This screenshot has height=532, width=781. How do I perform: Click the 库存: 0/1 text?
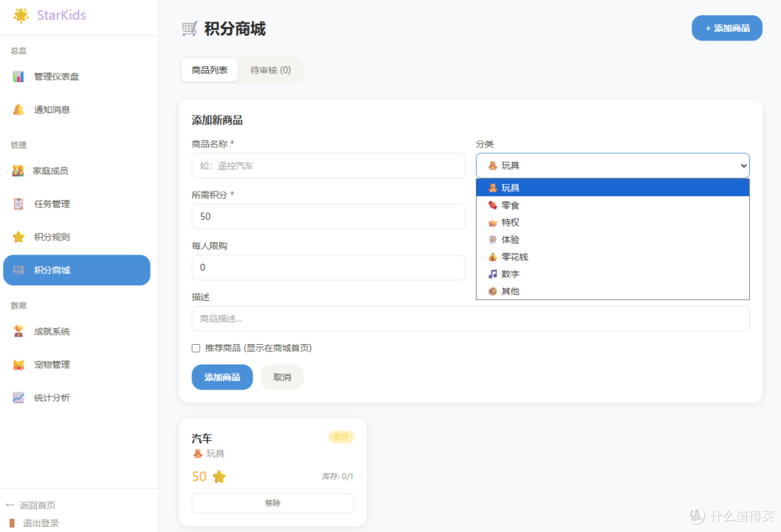(x=338, y=477)
